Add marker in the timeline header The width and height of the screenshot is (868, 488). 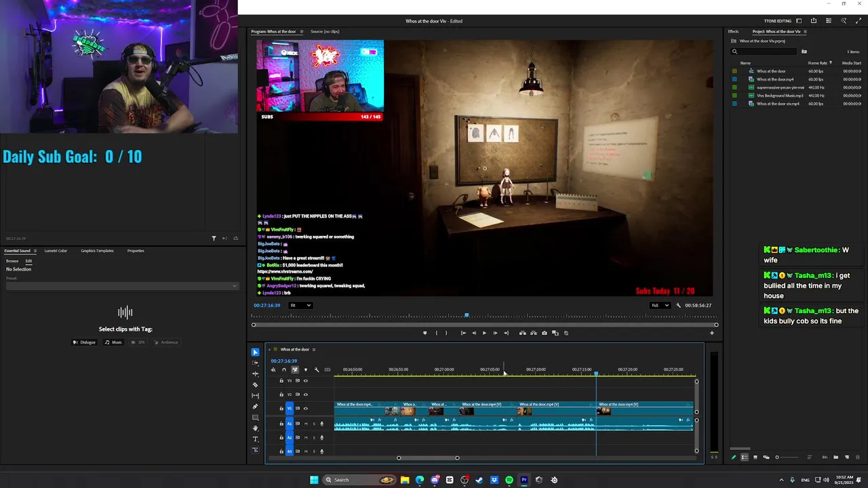[306, 369]
